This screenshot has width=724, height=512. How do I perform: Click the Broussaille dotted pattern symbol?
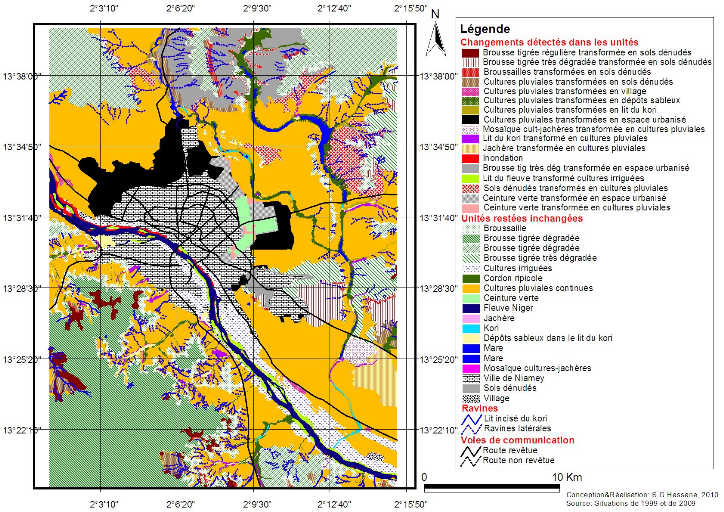point(471,228)
